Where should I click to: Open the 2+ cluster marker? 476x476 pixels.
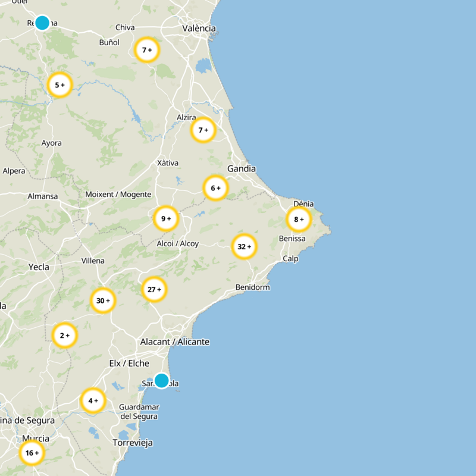pos(65,335)
